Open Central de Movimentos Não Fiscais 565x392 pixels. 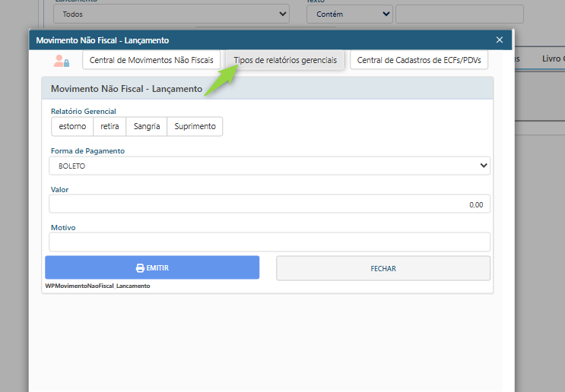coord(151,60)
